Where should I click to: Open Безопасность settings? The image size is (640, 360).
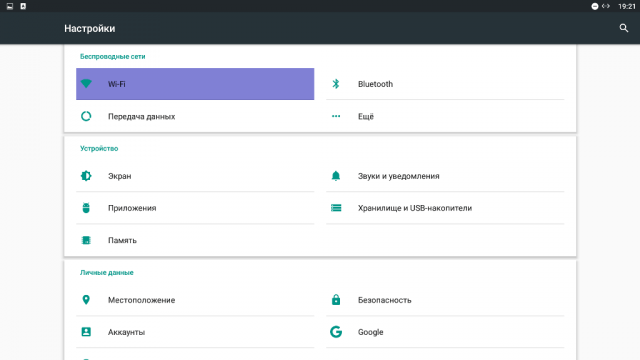tap(445, 300)
